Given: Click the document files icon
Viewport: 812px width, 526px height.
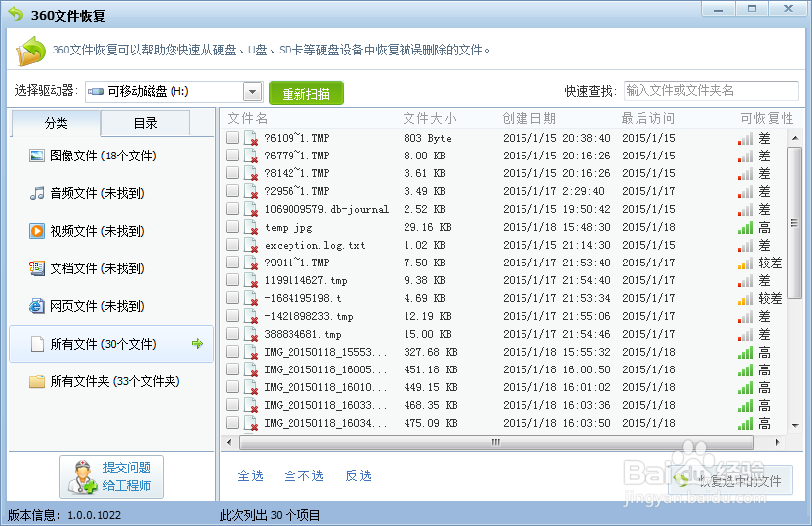Looking at the screenshot, I should point(37,268).
